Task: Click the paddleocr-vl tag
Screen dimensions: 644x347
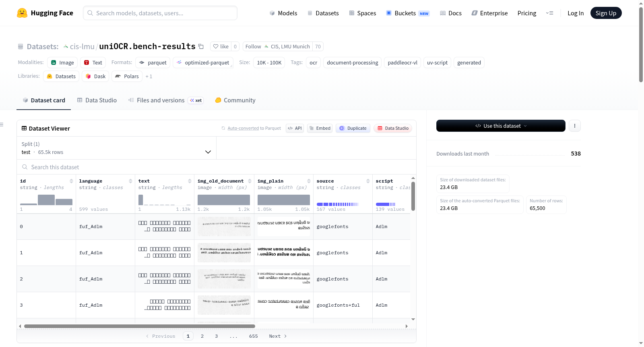Action: 402,62
